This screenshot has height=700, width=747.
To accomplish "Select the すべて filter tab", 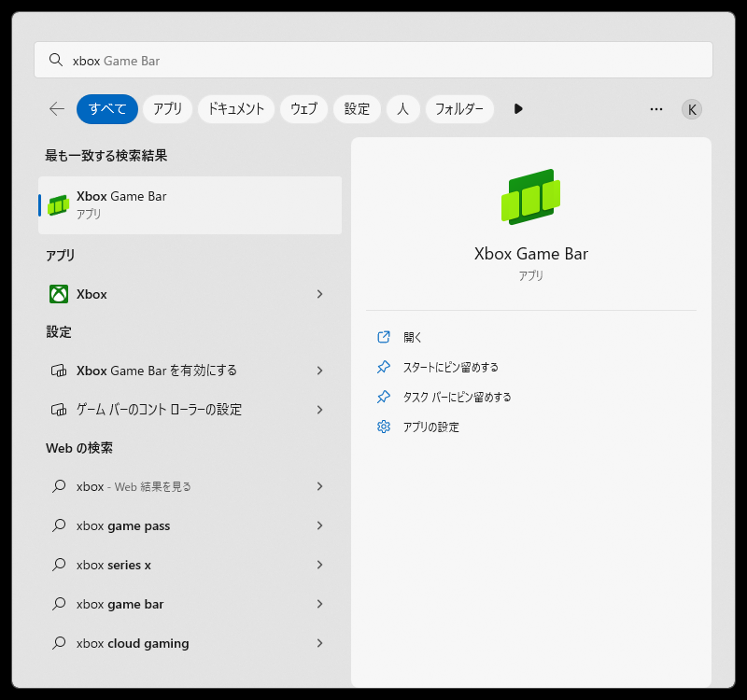I will (107, 109).
